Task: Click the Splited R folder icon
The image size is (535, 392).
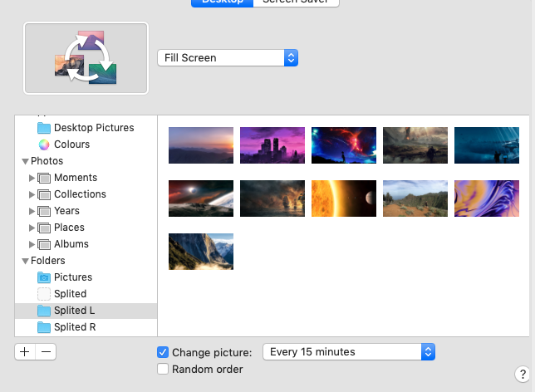Action: coord(44,327)
